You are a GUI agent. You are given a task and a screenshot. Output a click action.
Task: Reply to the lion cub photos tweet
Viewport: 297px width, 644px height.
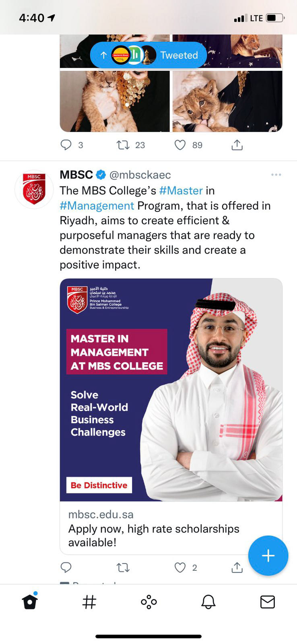click(66, 145)
